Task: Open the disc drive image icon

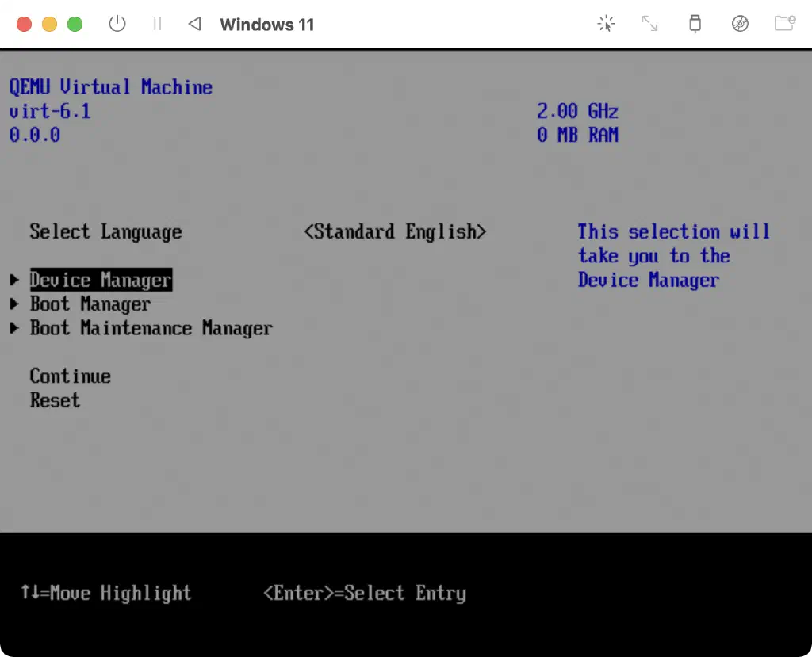Action: pyautogui.click(x=740, y=24)
